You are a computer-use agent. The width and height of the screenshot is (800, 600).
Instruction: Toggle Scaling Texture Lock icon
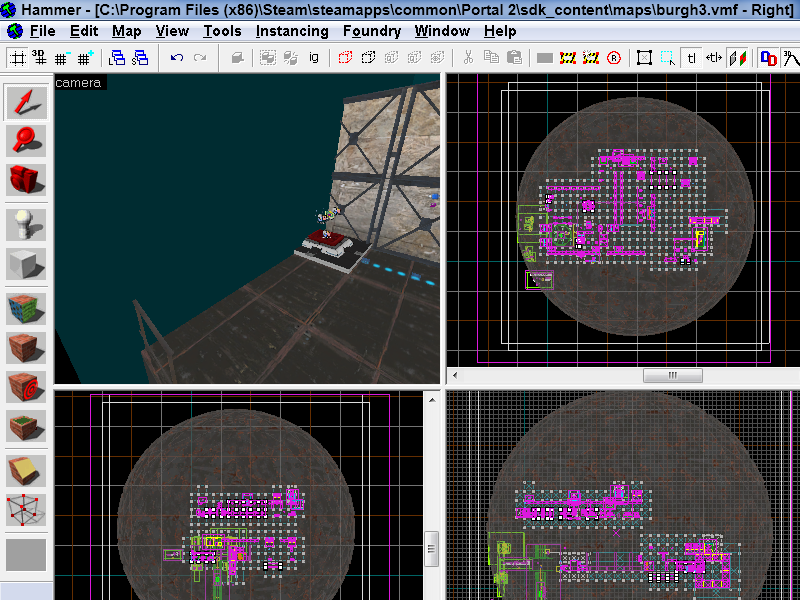[714, 58]
